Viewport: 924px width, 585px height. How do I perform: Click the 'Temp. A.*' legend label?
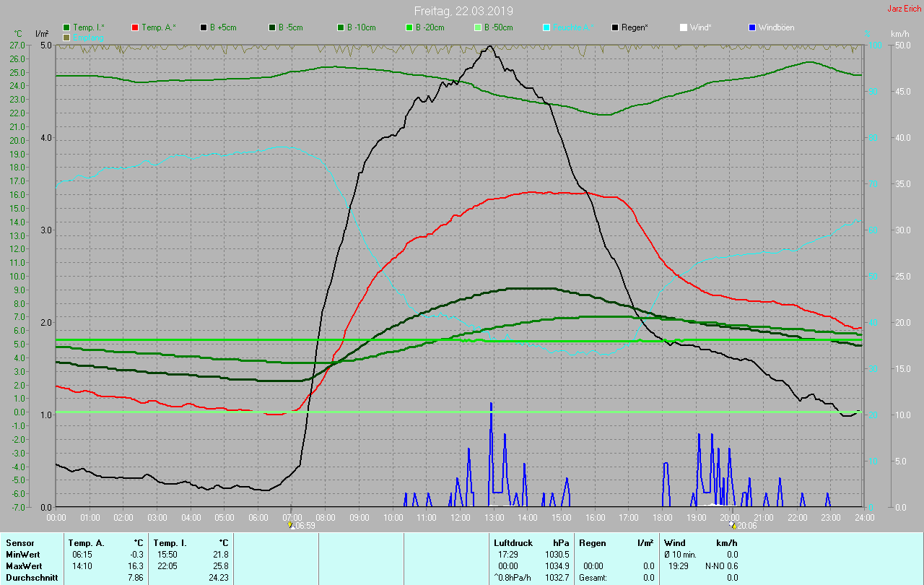point(159,27)
